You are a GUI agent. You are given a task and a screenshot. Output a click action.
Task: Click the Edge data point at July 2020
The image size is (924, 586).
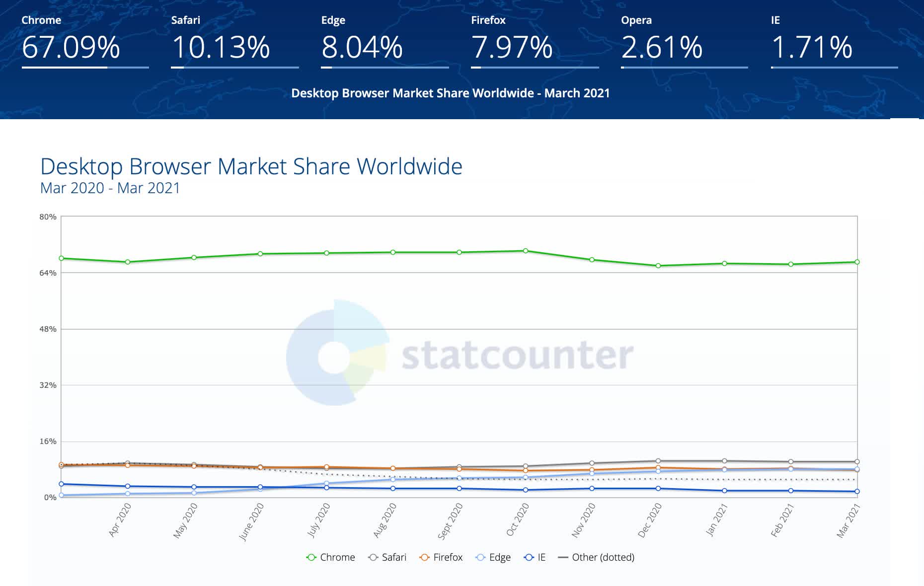click(326, 483)
